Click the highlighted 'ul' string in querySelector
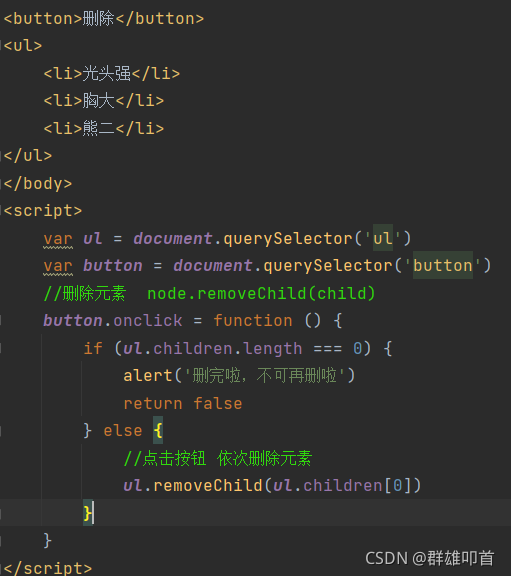Viewport: 511px width, 576px height. coord(383,238)
